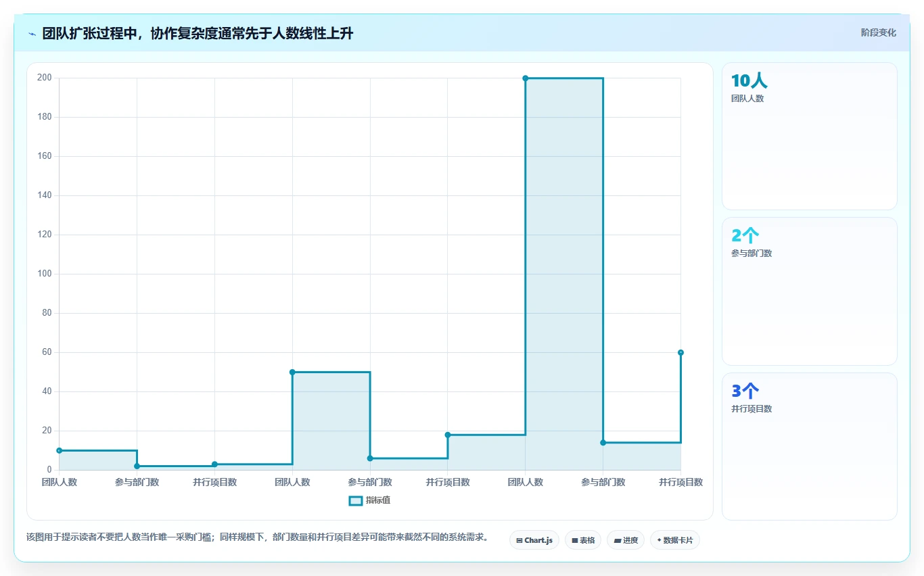Screen dimensions: 924x576
Task: Click the 并行项目数 caption under 3个
Action: coord(752,409)
